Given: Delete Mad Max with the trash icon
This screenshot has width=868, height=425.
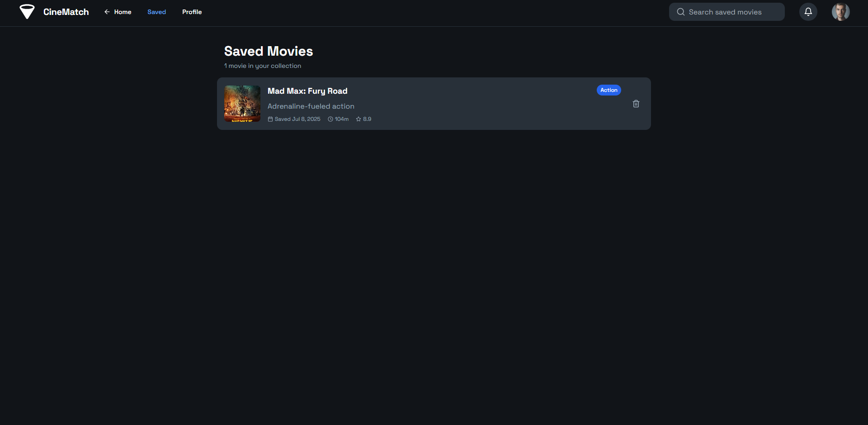Looking at the screenshot, I should click(636, 104).
